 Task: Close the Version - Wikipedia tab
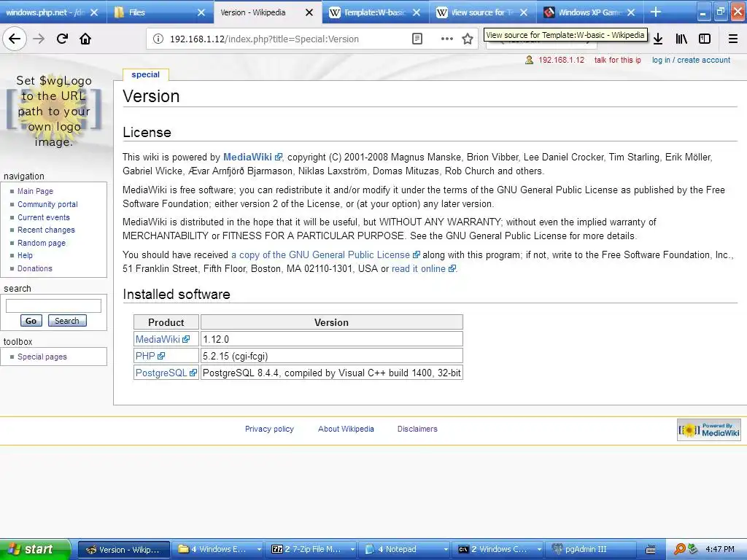coord(309,12)
